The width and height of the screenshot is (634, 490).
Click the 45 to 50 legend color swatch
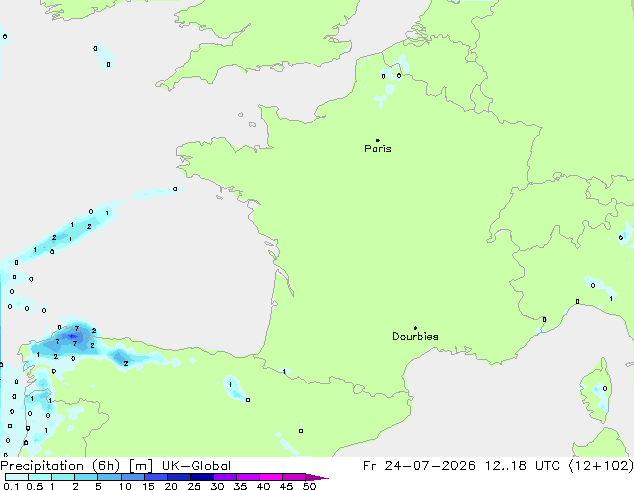[x=294, y=477]
